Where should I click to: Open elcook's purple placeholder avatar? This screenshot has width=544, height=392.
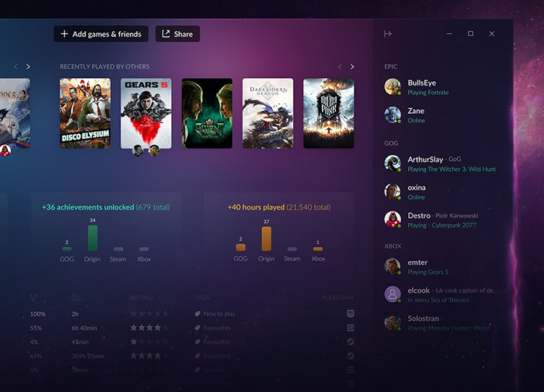click(x=392, y=294)
